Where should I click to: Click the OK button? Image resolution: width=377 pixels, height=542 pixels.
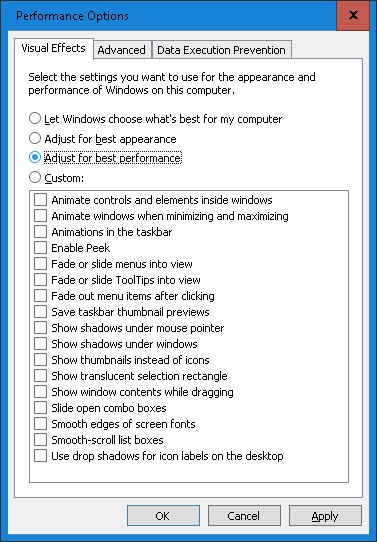click(163, 516)
